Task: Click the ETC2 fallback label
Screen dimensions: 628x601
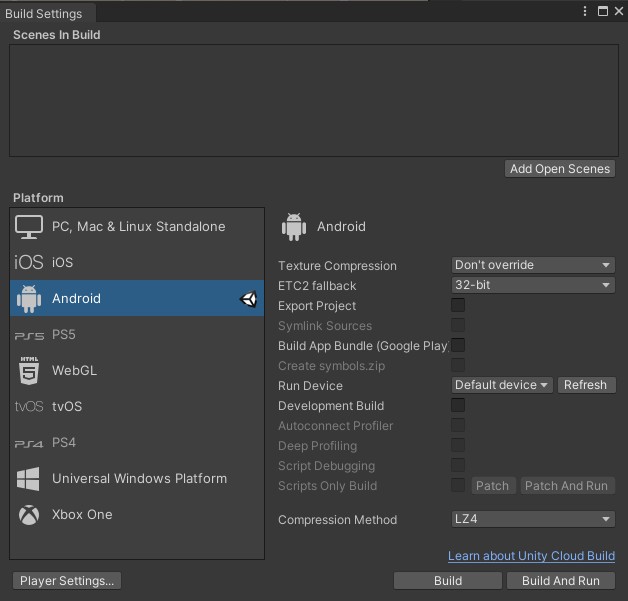Action: [317, 286]
